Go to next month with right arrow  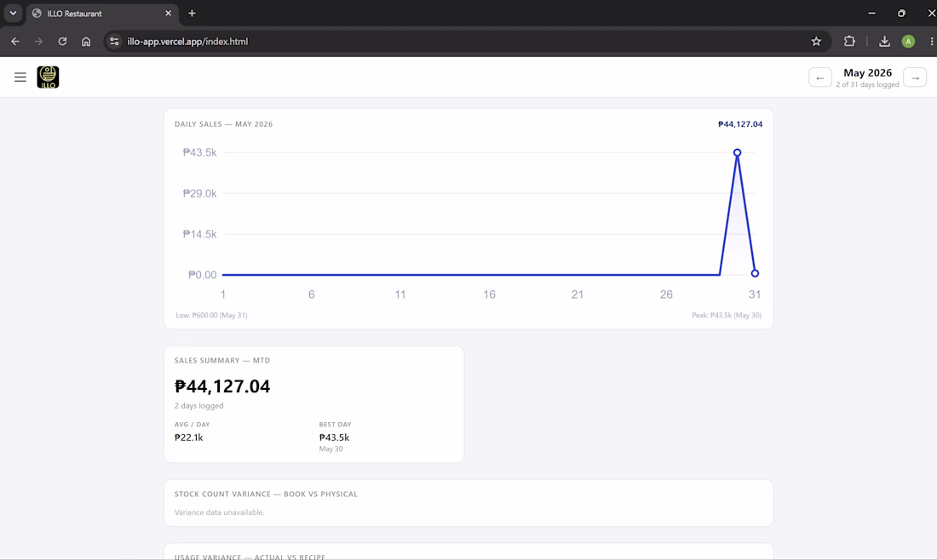click(915, 77)
